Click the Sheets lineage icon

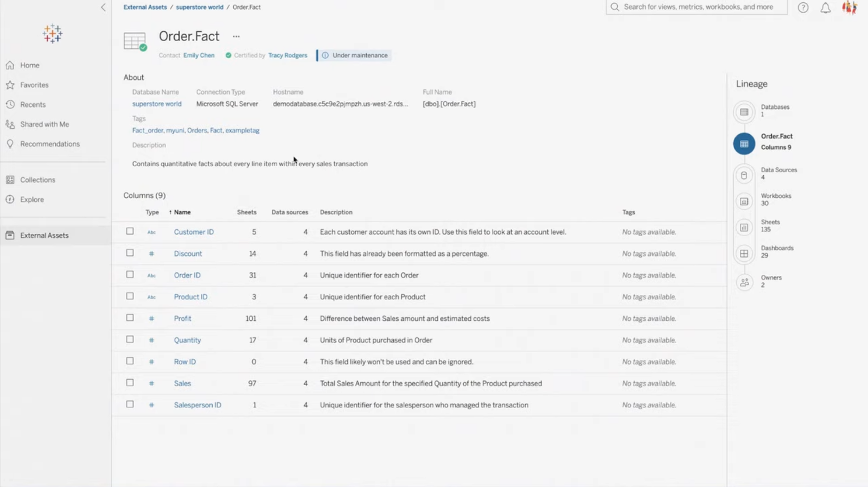(x=744, y=227)
